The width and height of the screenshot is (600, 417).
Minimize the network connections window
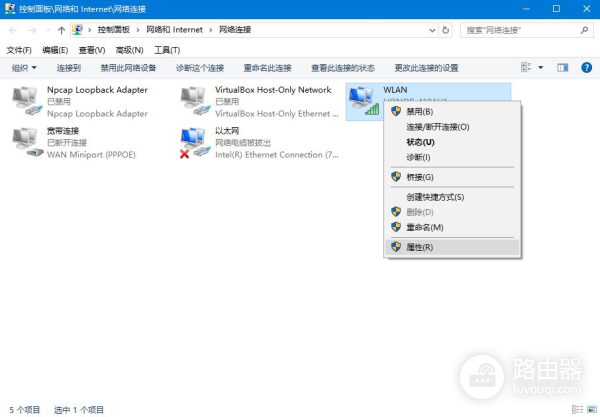pyautogui.click(x=527, y=9)
